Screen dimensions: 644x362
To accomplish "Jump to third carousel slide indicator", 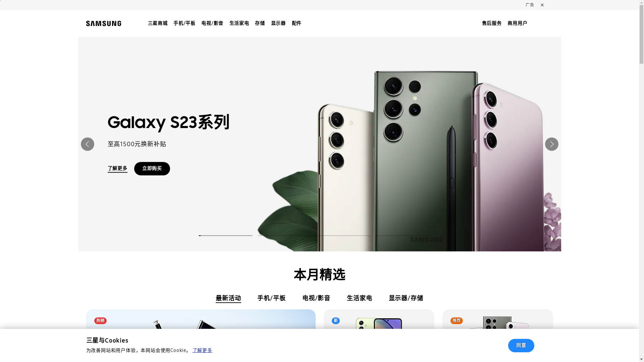I will point(343,236).
